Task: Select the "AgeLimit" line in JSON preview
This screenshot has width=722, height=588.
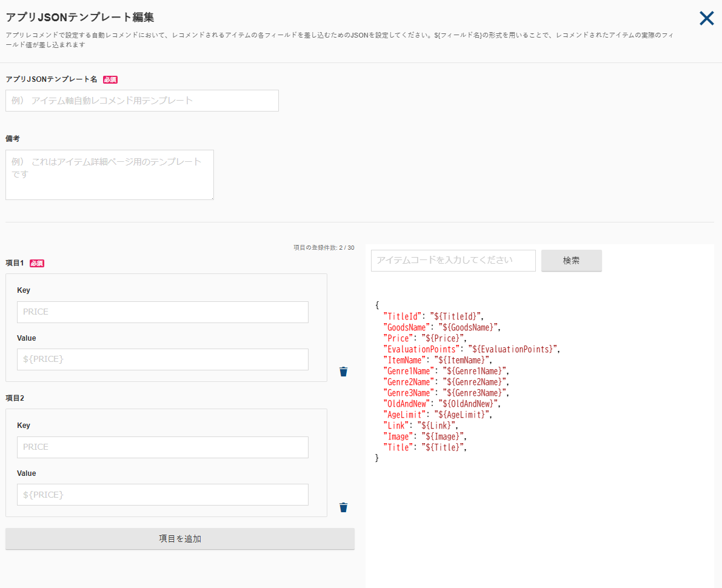Action: click(x=438, y=415)
